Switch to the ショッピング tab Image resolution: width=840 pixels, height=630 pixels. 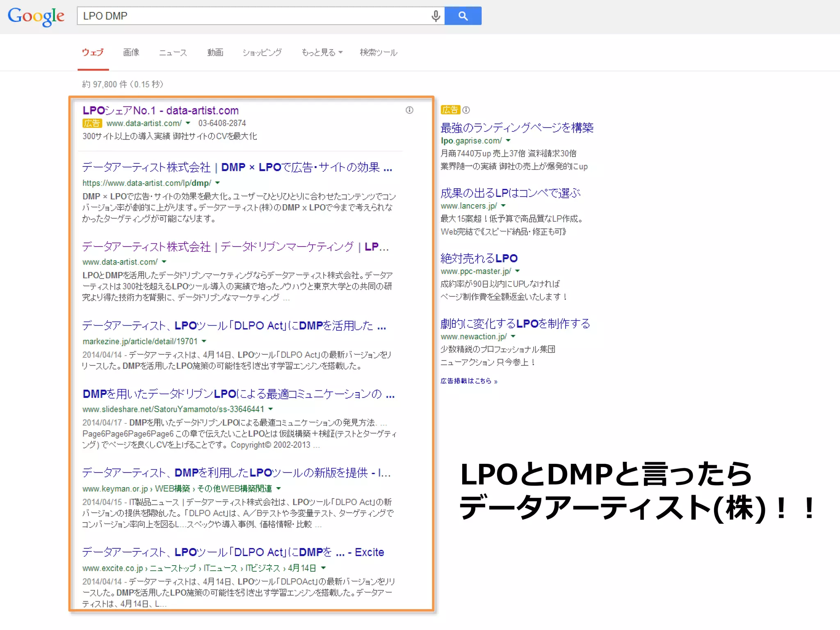pyautogui.click(x=262, y=52)
